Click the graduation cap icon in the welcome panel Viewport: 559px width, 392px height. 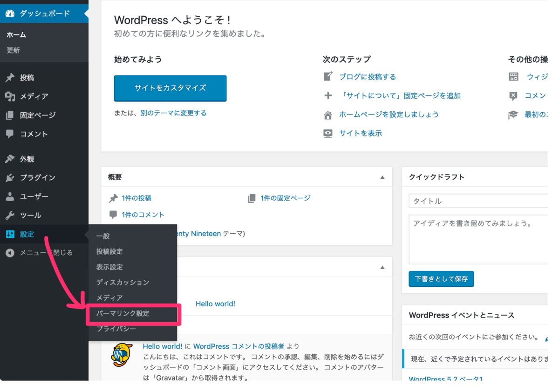[x=513, y=115]
